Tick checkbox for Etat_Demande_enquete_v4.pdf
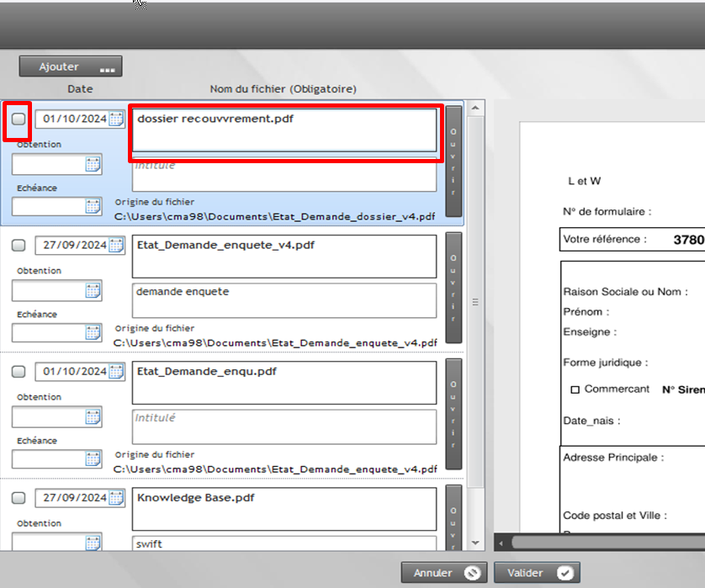Viewport: 705px width, 588px height. coord(19,246)
